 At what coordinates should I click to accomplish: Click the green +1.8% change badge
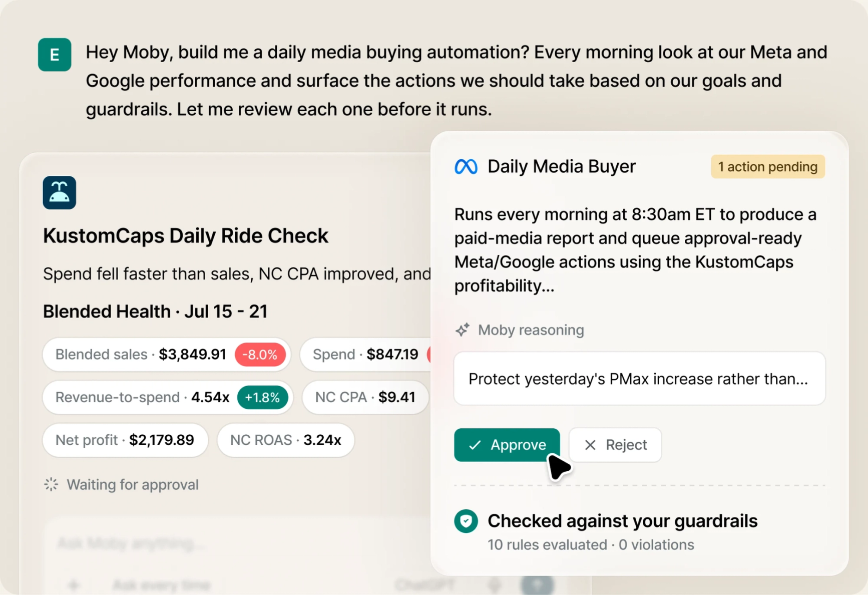point(262,398)
